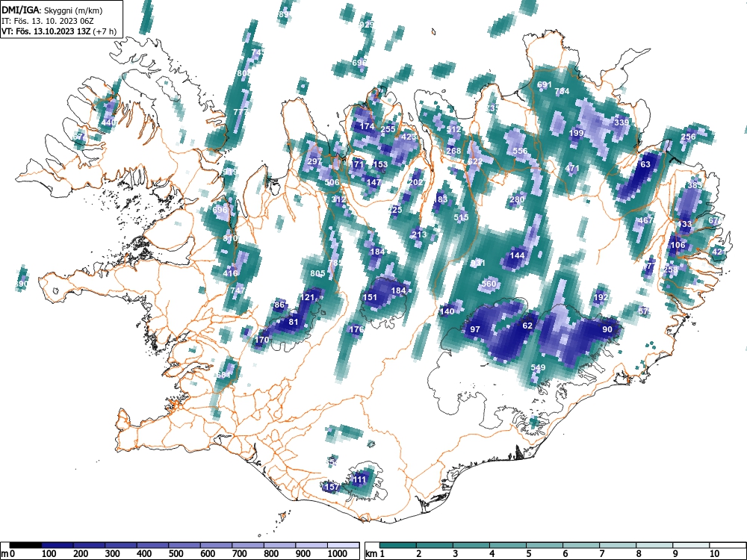
Task: Click the valid time line 'VT: Fös. 13.10.2023 13Z (+7 h)'
Action: pyautogui.click(x=58, y=31)
